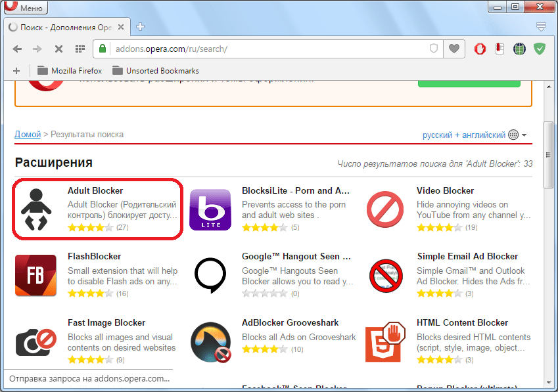Viewport: 558px width, 392px height.
Task: Click the AdBlocker Grooveshark icon
Action: (211, 342)
